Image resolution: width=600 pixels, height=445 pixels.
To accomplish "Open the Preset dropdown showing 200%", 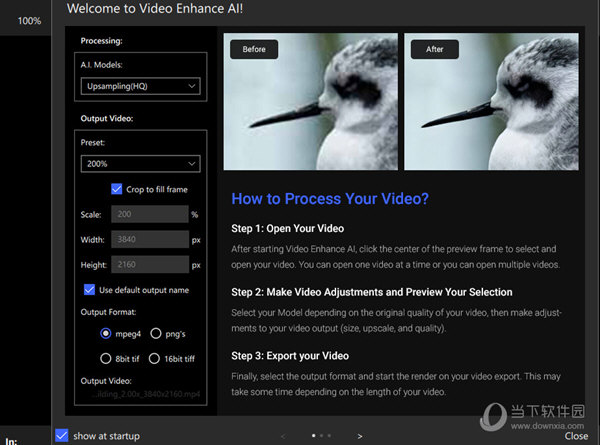I will 140,164.
